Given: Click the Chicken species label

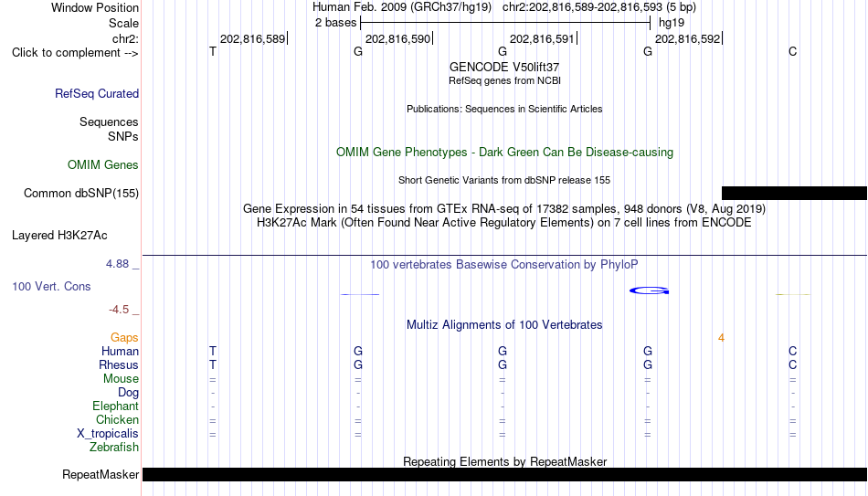Looking at the screenshot, I should pos(117,420).
